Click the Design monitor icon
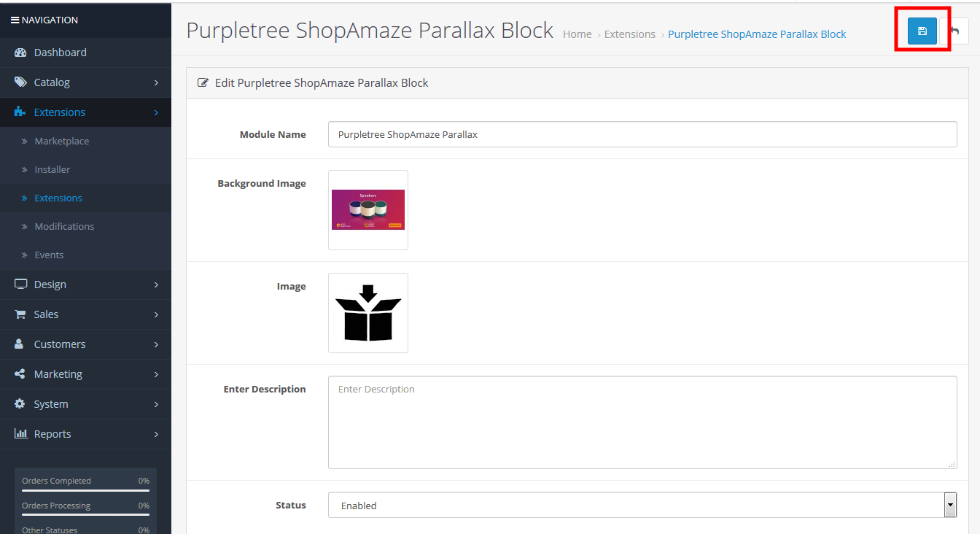980x534 pixels. (x=20, y=285)
